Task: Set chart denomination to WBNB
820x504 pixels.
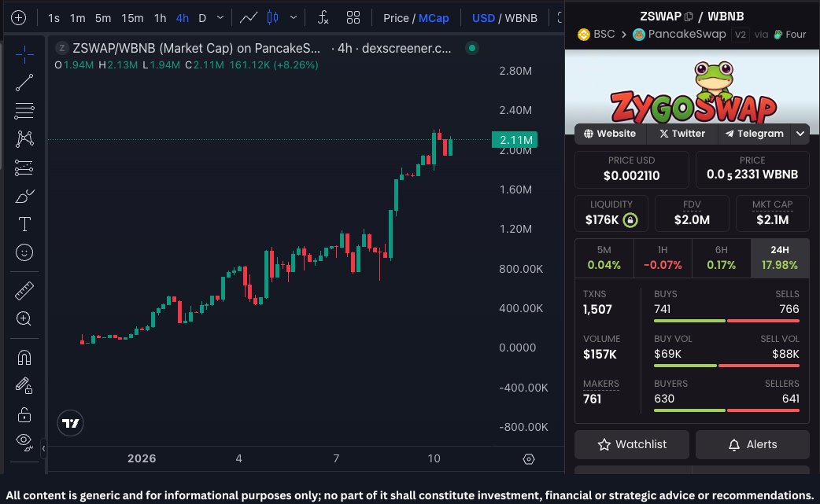Action: point(521,18)
